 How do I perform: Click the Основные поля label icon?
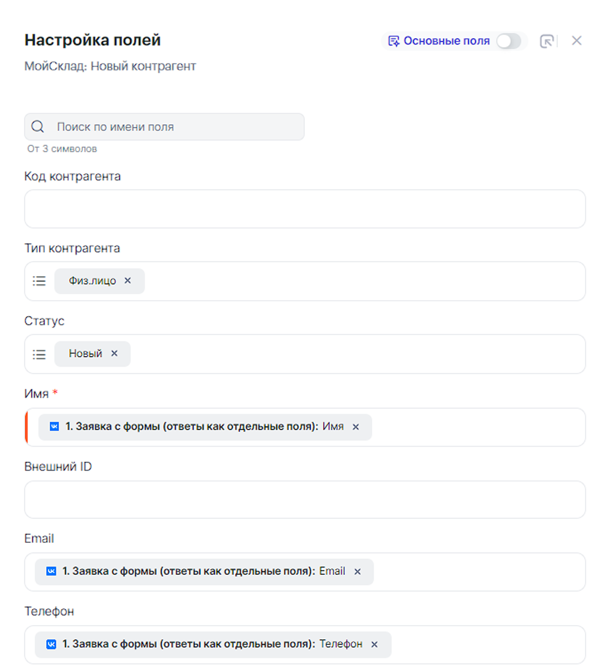394,41
